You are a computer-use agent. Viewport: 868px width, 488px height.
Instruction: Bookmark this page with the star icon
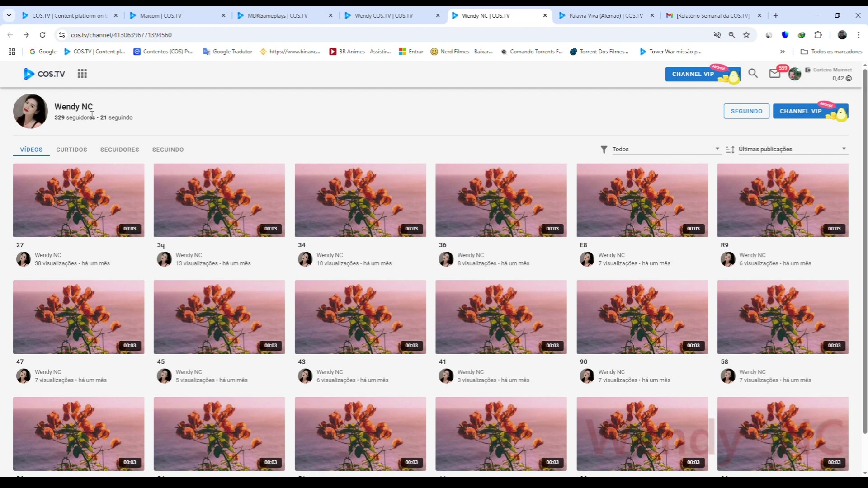[x=746, y=35]
